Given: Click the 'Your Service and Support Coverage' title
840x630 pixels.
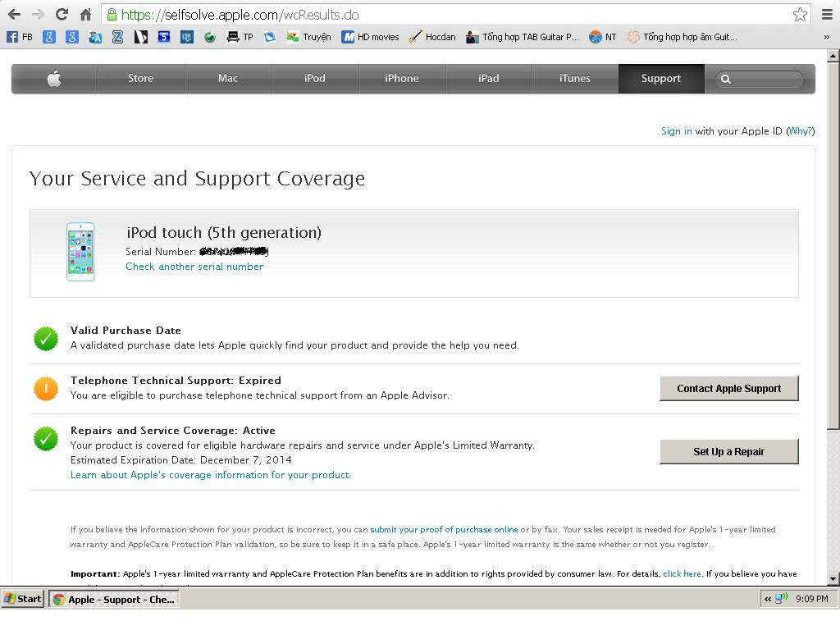Looking at the screenshot, I should tap(197, 179).
